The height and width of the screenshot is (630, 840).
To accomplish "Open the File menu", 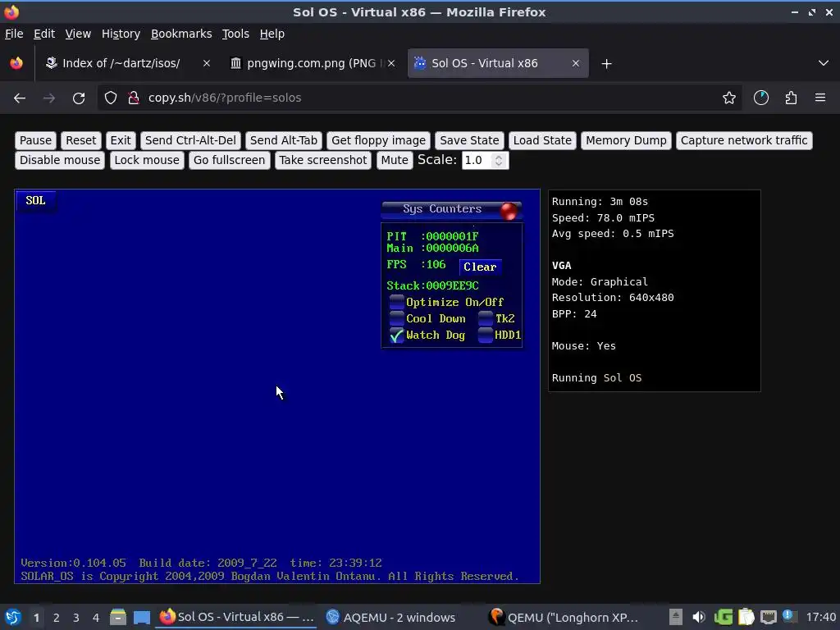I will (14, 34).
